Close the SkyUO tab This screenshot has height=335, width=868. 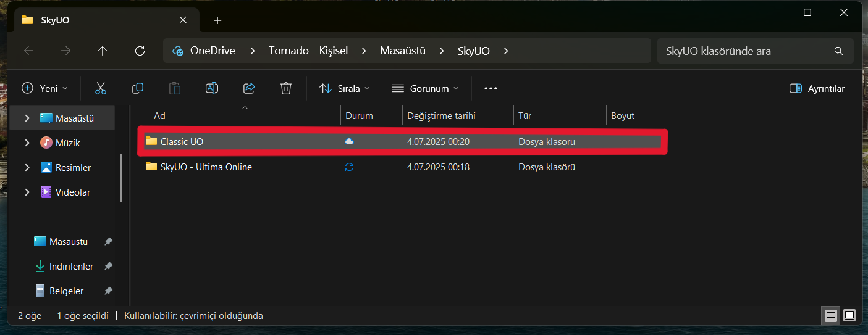(x=183, y=20)
